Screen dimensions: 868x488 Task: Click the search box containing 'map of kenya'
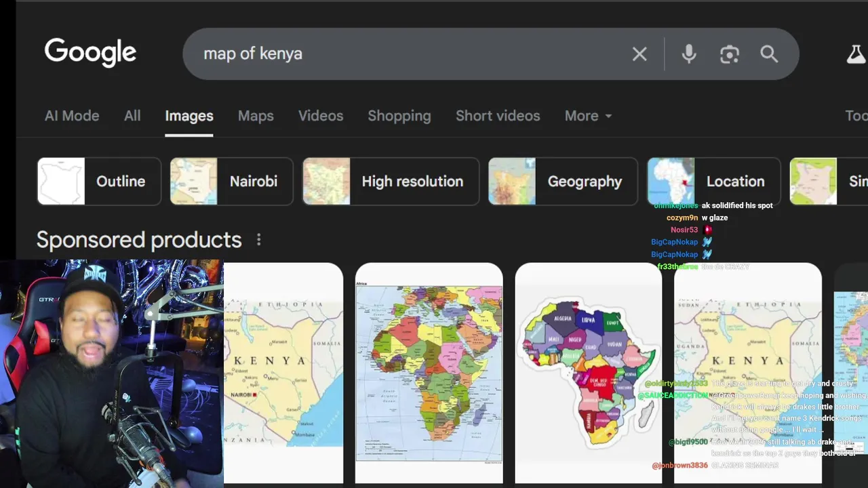pos(491,54)
